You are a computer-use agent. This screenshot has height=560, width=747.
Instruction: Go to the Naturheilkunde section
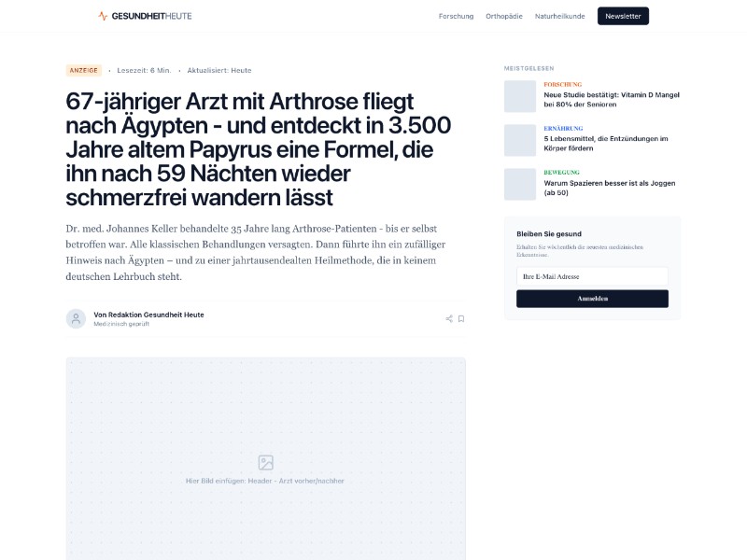click(559, 16)
